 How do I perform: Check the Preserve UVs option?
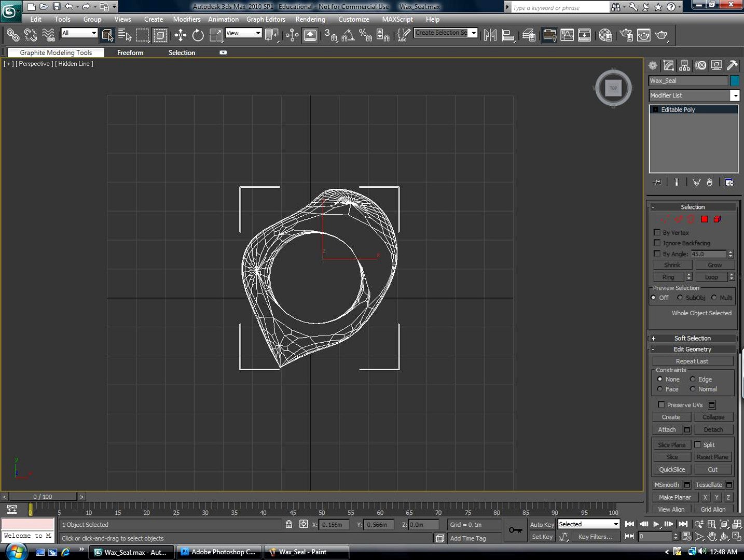(x=661, y=404)
